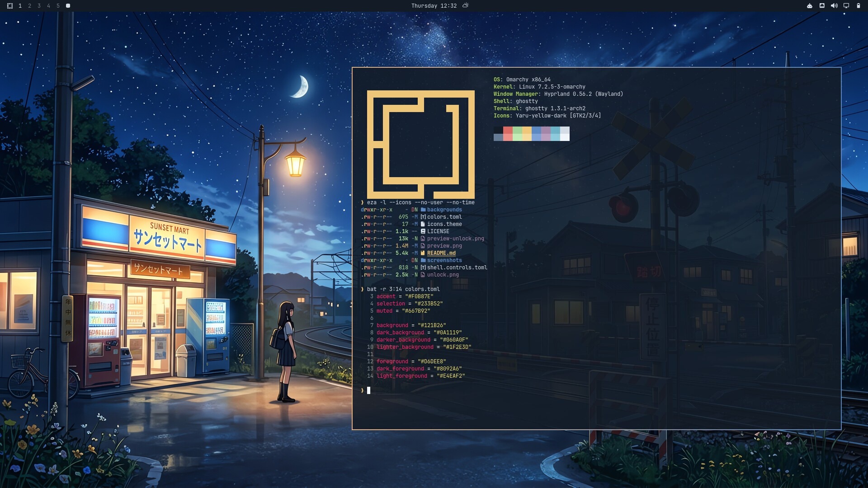This screenshot has height=488, width=868.
Task: Open the Omarchy menu icon in the top bar
Action: pyautogui.click(x=10, y=6)
